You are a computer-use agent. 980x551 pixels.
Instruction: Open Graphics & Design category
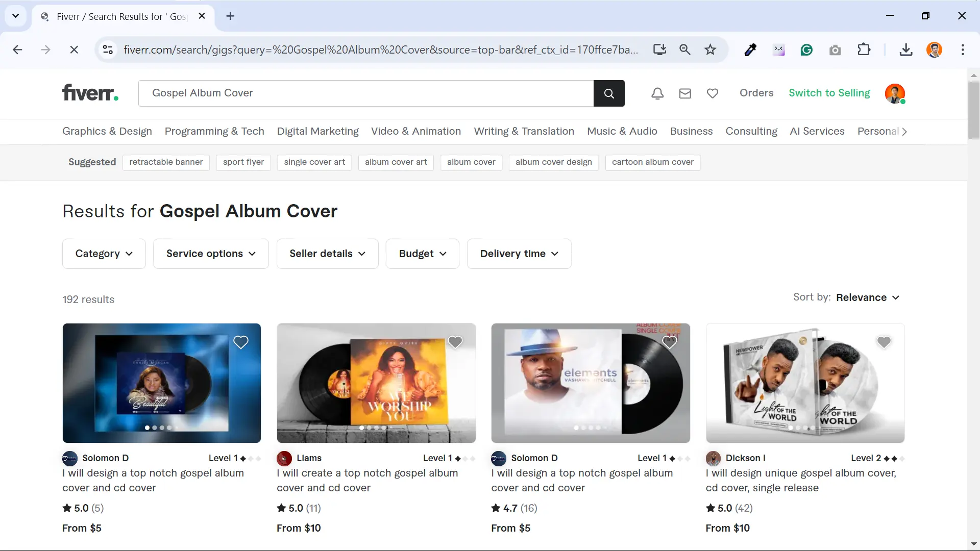(x=107, y=131)
